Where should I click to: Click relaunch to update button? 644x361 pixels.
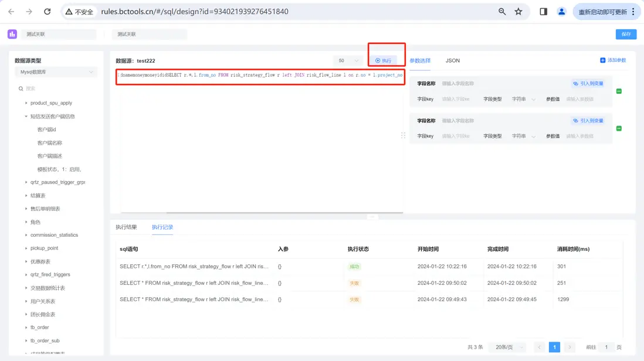point(602,12)
